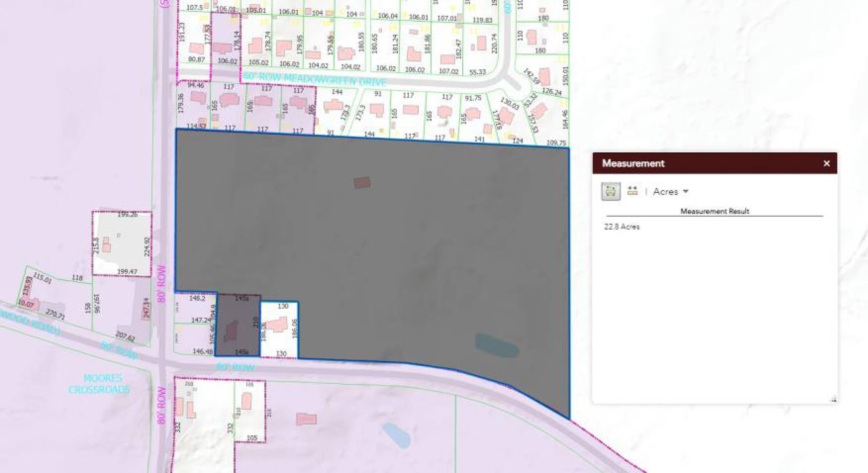Select the Distance measurement ruler icon
This screenshot has width=868, height=473.
[632, 191]
